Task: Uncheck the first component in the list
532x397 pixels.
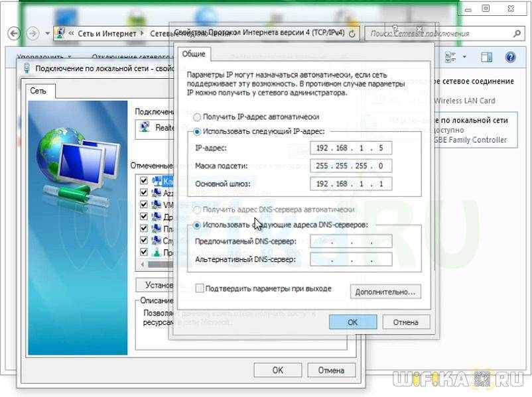Action: click(x=144, y=180)
